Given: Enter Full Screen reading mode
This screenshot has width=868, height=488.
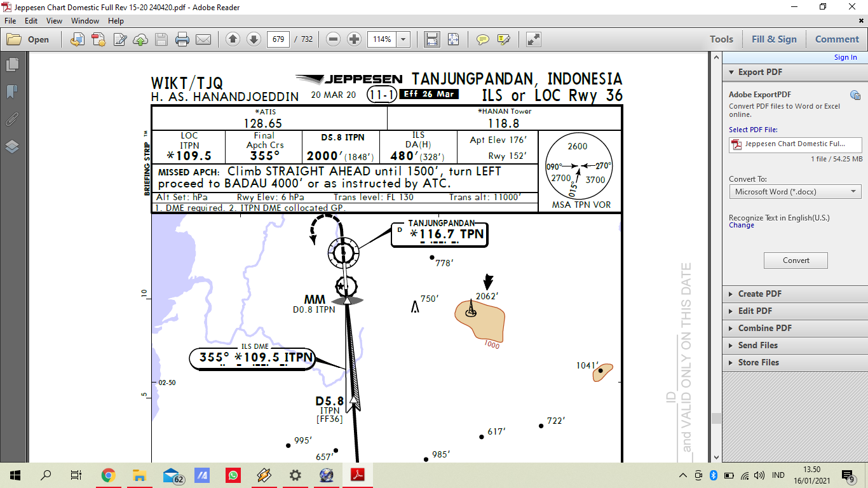Looking at the screenshot, I should [x=532, y=39].
